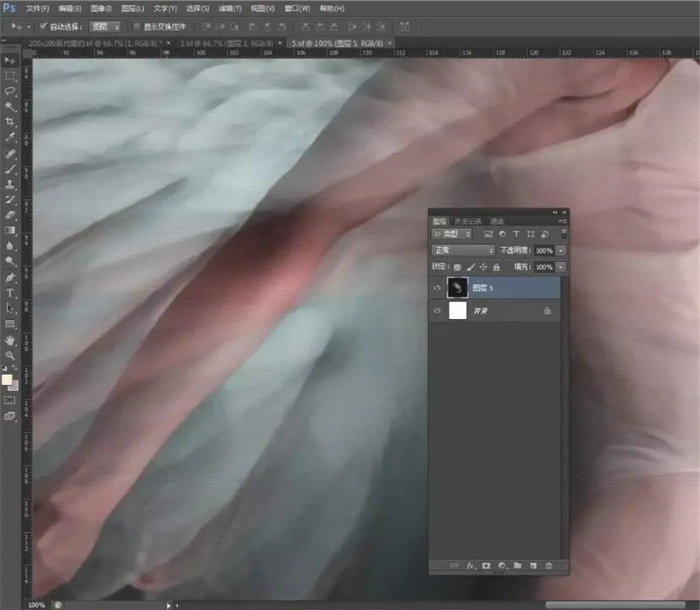Expand the 不透明度 opacity slider arrow
Screen dimensions: 700x610
561,251
